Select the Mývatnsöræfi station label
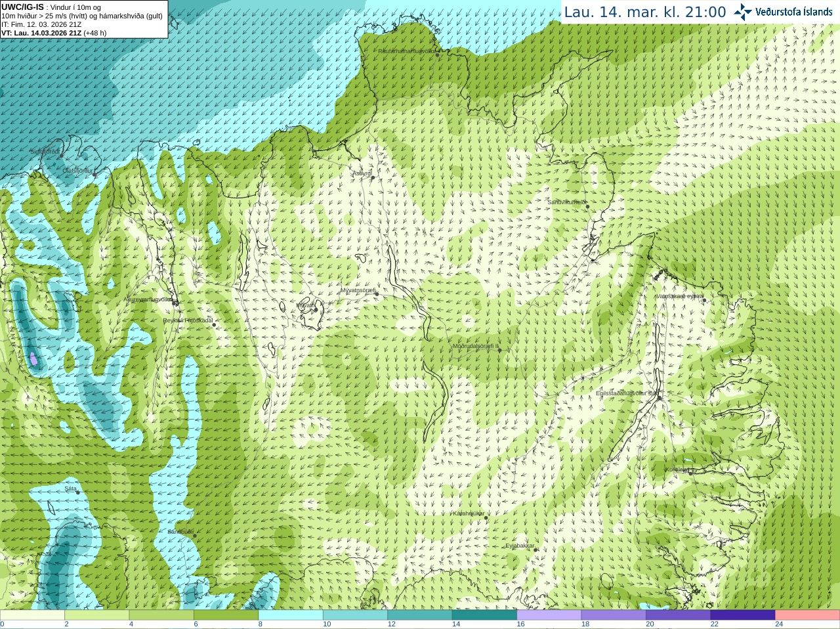This screenshot has width=840, height=629. (358, 290)
